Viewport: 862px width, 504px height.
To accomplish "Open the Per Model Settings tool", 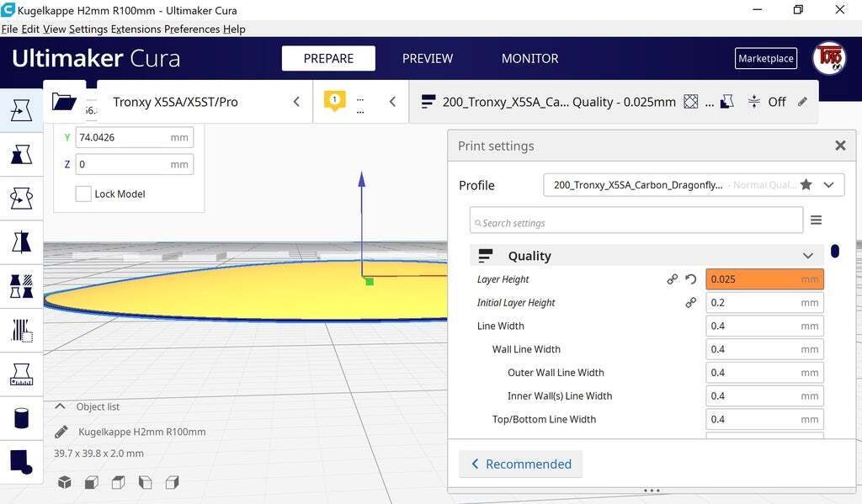I will pos(21,286).
